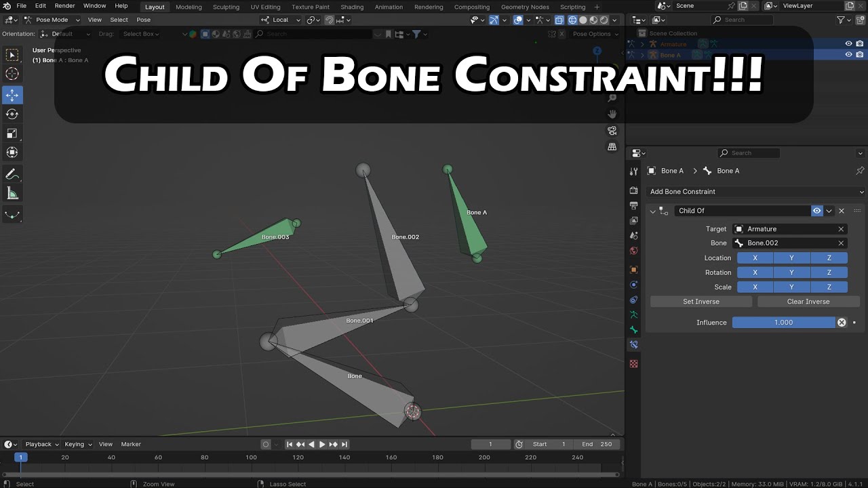868x488 pixels.
Task: Play the animation forward
Action: [x=322, y=445]
